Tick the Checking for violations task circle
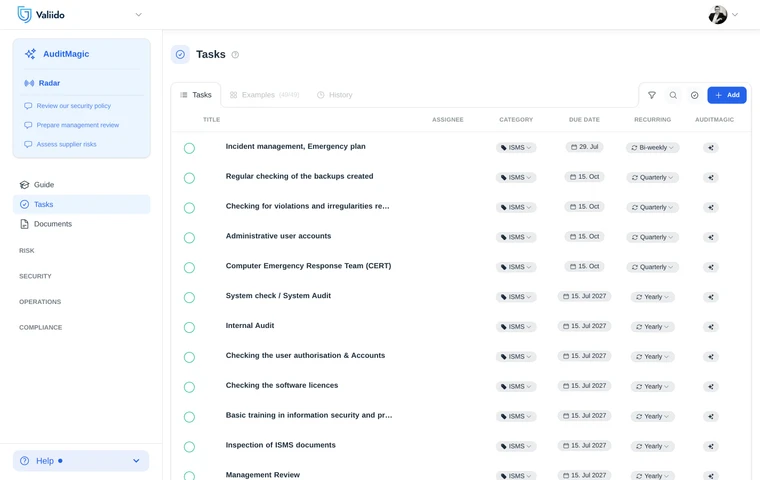This screenshot has width=768, height=480. click(x=189, y=208)
